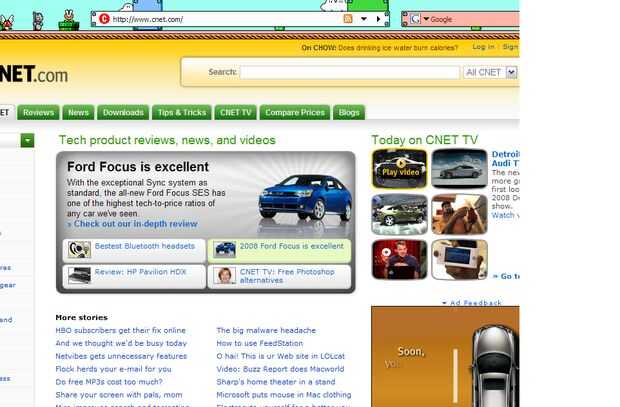Open Microsoft puts mouse in Mac clothing

284,395
